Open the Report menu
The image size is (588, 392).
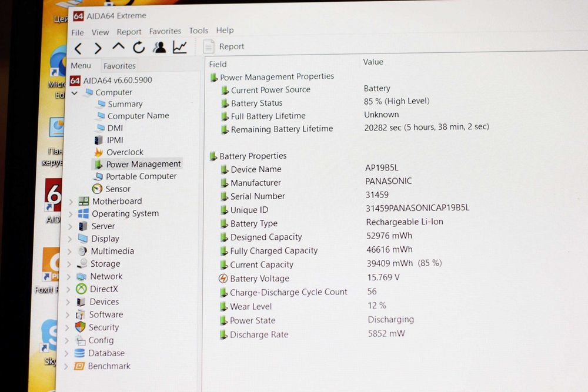129,32
